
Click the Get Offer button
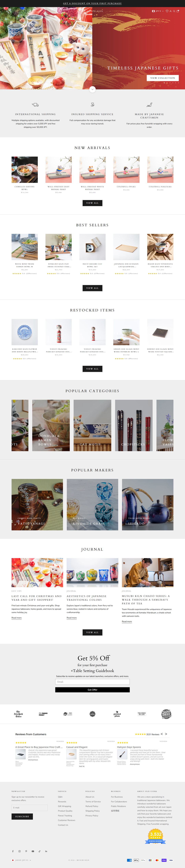pyautogui.click(x=92, y=690)
